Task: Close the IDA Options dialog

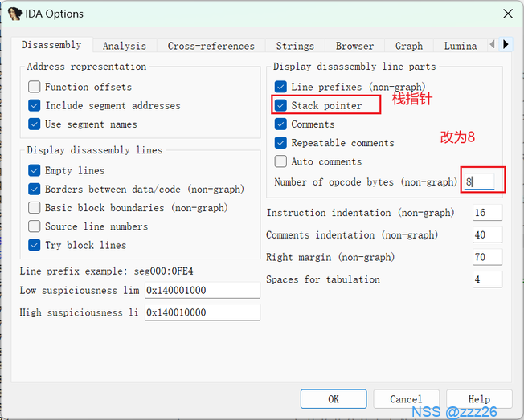Action: pyautogui.click(x=507, y=14)
